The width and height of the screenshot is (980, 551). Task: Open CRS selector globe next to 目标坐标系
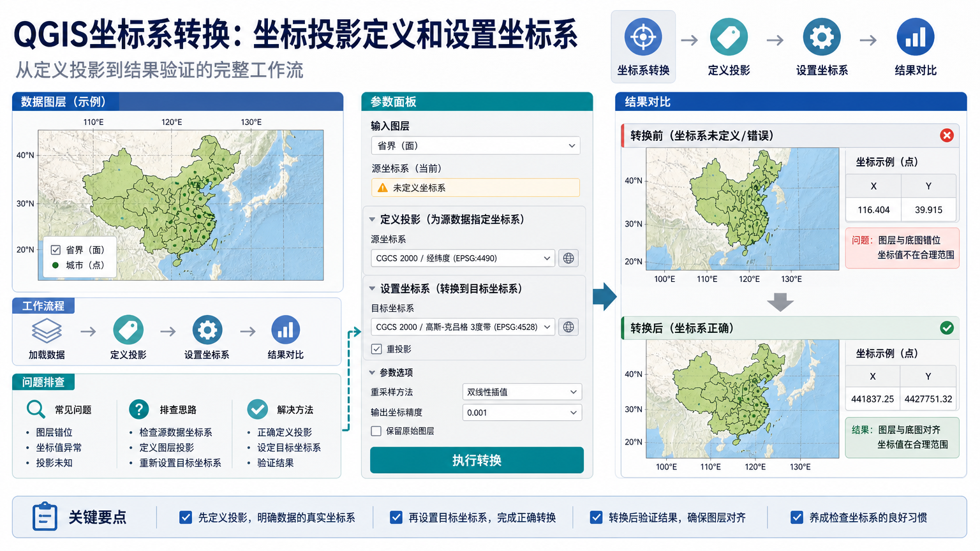[568, 327]
